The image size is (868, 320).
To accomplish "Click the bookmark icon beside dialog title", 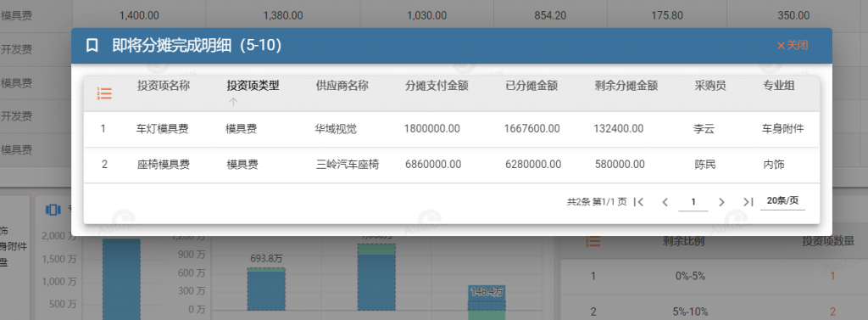I will 92,46.
